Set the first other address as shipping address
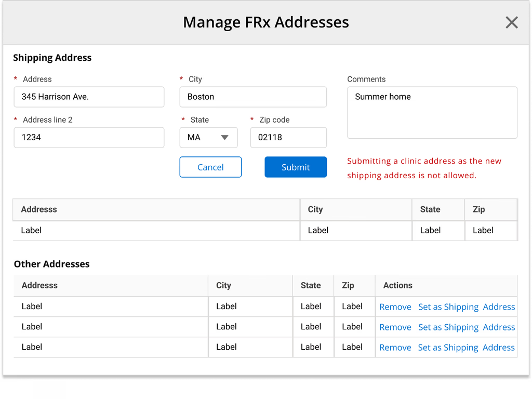 click(x=468, y=307)
